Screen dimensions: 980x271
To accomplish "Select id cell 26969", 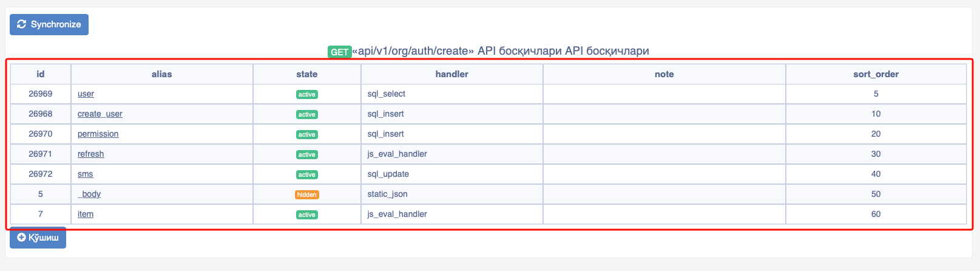I will [x=41, y=94].
